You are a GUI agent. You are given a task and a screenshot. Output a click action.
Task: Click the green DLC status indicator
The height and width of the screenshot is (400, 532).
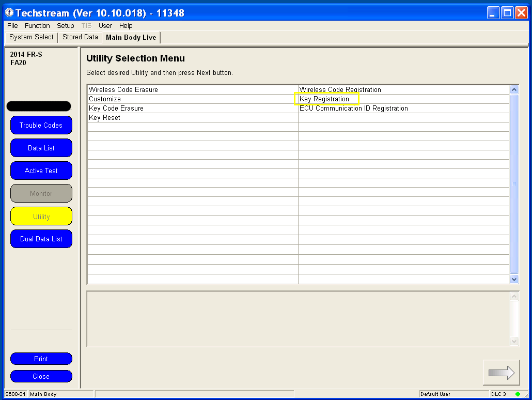[518, 394]
